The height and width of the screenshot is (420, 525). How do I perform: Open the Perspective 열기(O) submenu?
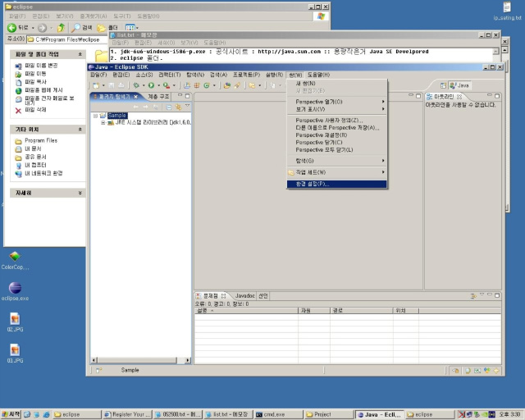[x=337, y=102]
